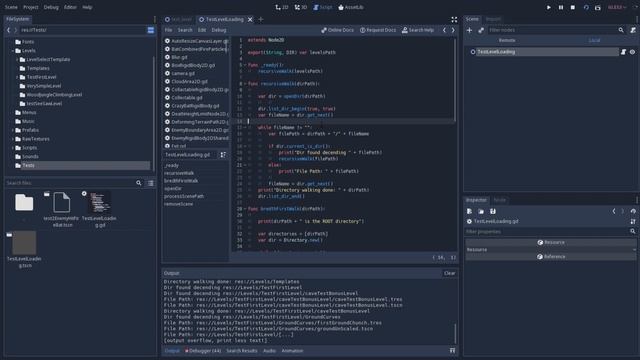The width and height of the screenshot is (640, 360).
Task: Expand the TestFirstLevel folder
Action: 18,77
